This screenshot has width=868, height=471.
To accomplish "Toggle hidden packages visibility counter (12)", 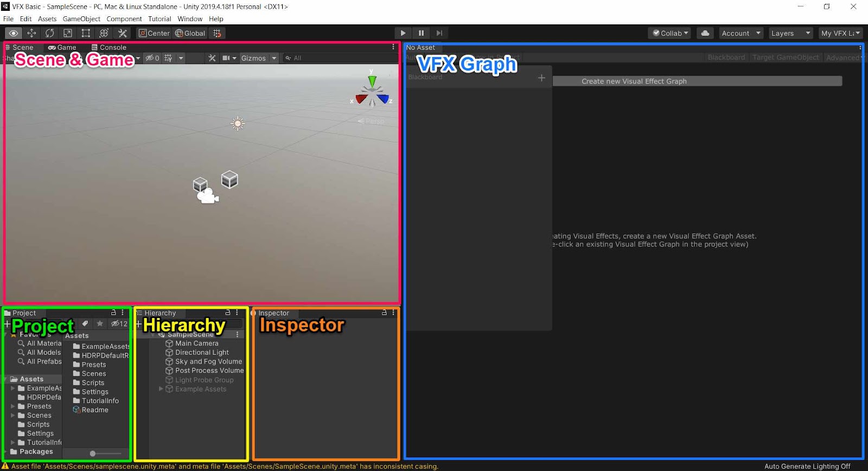I will (119, 323).
